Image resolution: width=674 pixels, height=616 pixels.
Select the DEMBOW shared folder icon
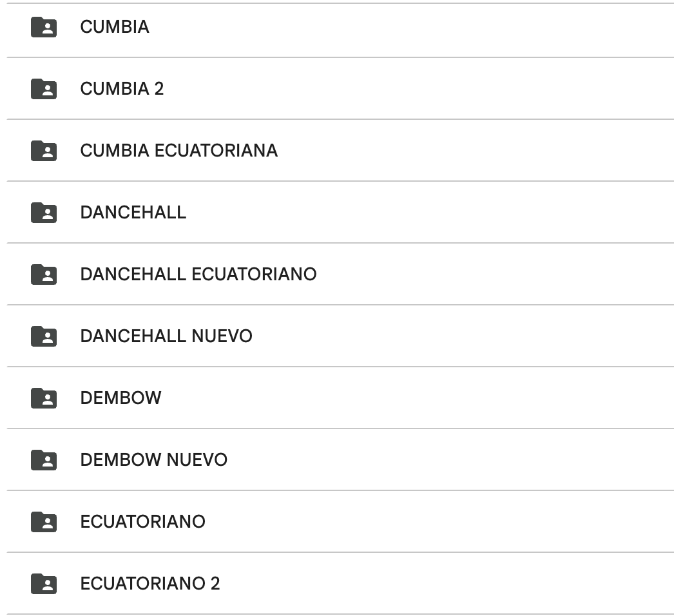pyautogui.click(x=44, y=398)
